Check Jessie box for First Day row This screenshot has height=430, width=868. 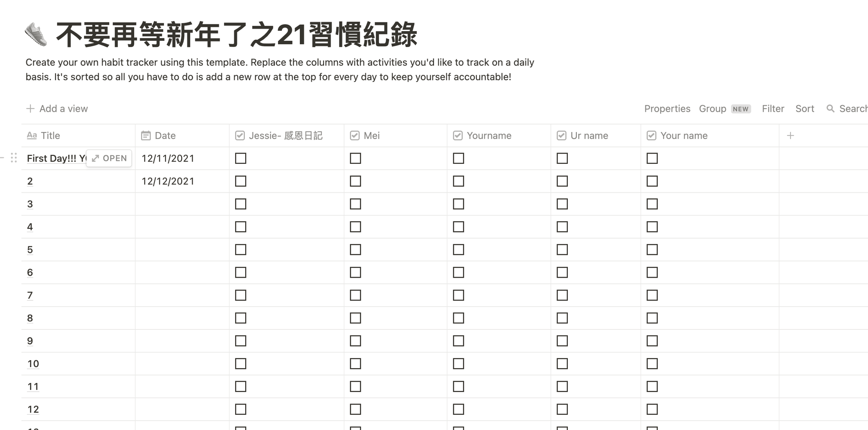(x=241, y=158)
